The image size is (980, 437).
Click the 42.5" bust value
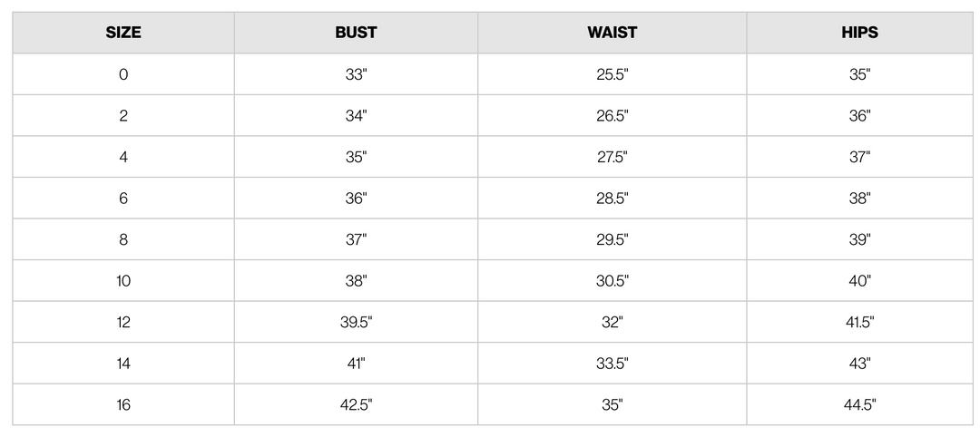356,404
